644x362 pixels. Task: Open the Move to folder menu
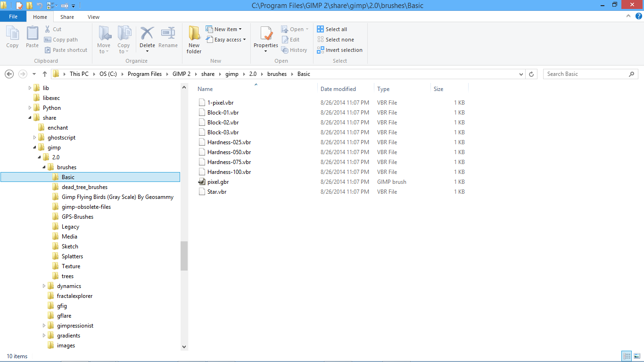(x=104, y=40)
